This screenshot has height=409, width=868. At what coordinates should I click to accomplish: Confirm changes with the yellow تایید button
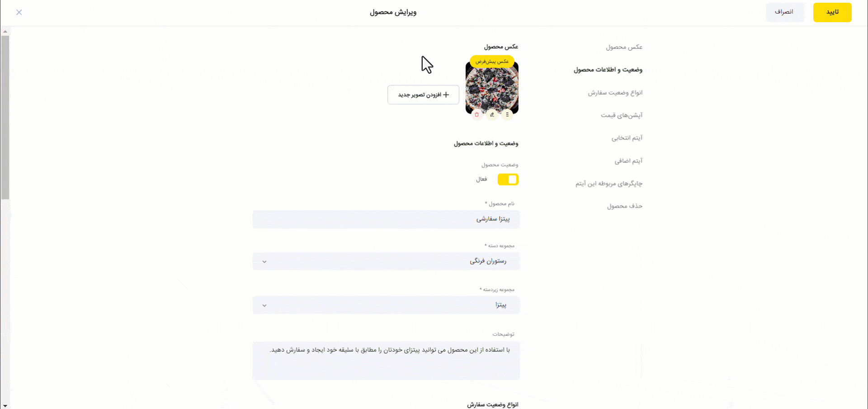832,12
